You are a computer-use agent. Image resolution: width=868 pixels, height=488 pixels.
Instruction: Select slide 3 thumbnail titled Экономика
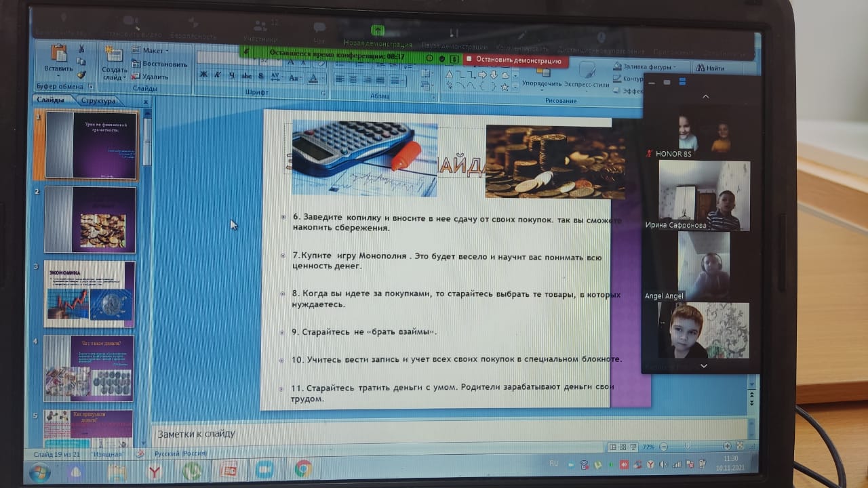(89, 291)
